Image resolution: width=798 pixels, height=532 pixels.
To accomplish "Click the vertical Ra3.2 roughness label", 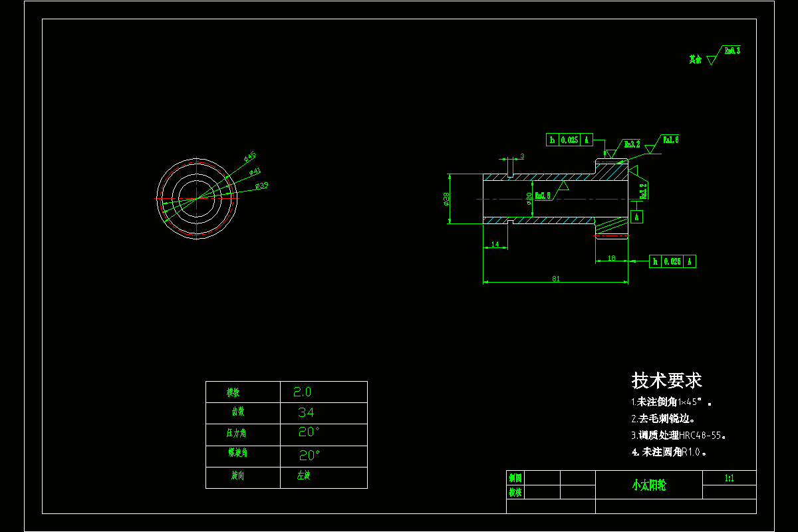I will tap(643, 192).
